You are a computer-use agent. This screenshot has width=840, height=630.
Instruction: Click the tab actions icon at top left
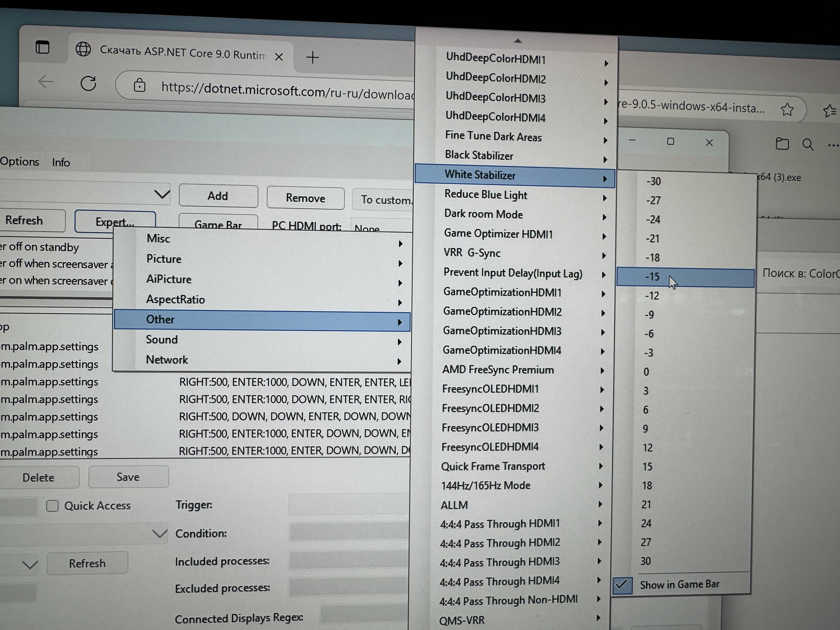coord(42,47)
